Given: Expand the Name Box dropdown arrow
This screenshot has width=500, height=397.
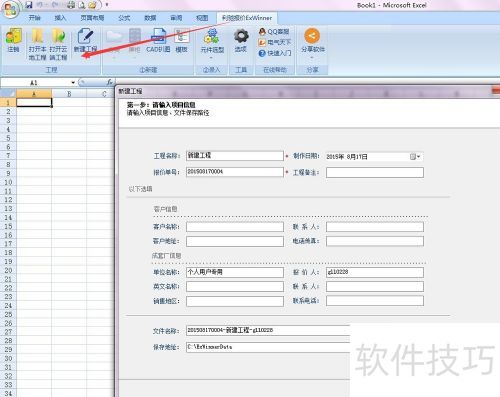Looking at the screenshot, I should point(73,82).
